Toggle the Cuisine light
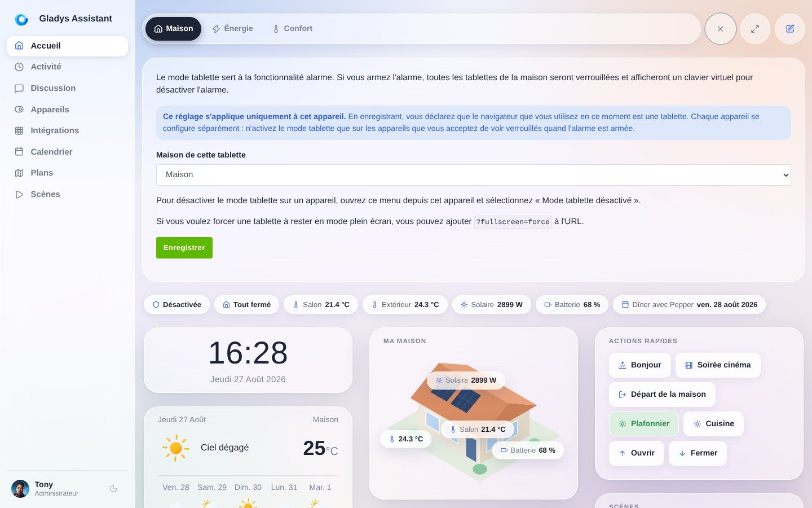Screen dimensions: 812x508 click(x=713, y=424)
